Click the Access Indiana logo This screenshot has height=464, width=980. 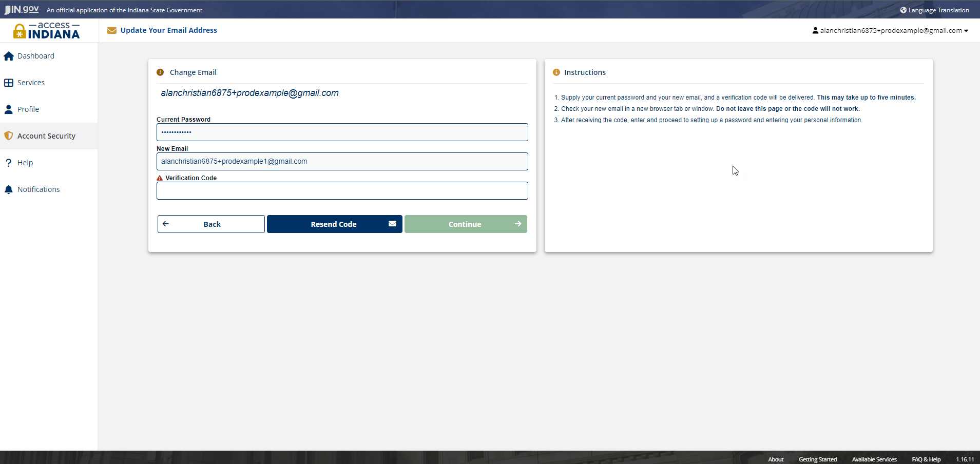[x=46, y=31]
